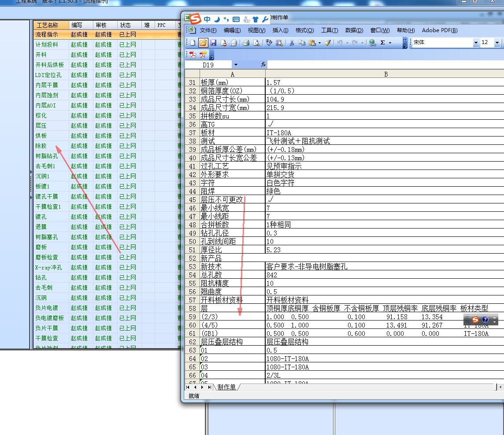The width and height of the screenshot is (504, 435).
Task: Click the AutoSum sigma icon
Action: (x=382, y=42)
